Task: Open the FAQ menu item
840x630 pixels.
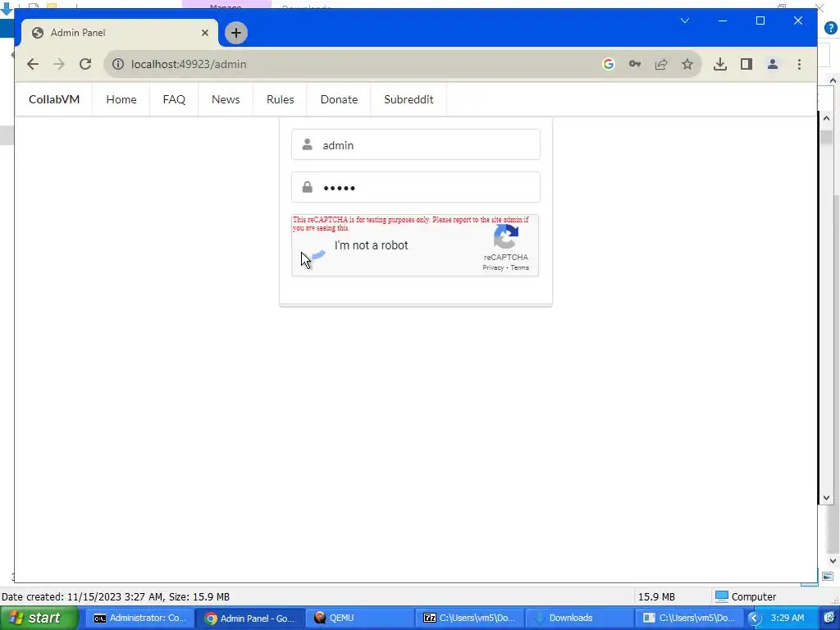Action: tap(174, 99)
